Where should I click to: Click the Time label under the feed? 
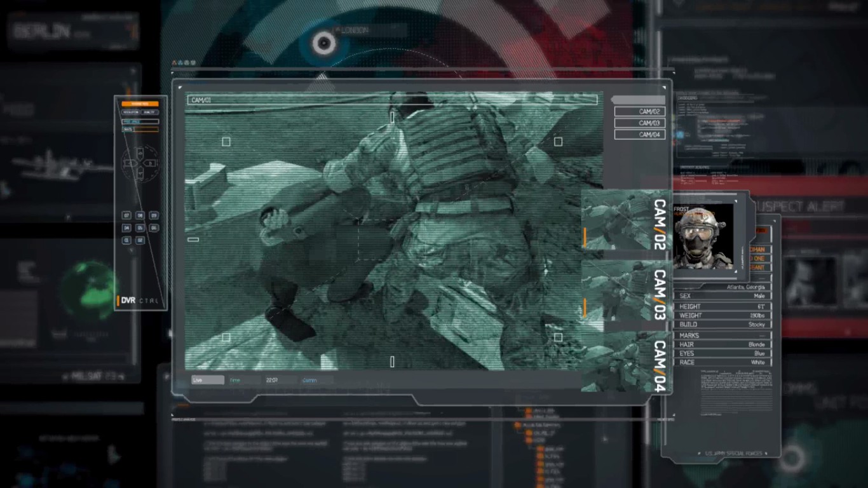[x=235, y=380]
